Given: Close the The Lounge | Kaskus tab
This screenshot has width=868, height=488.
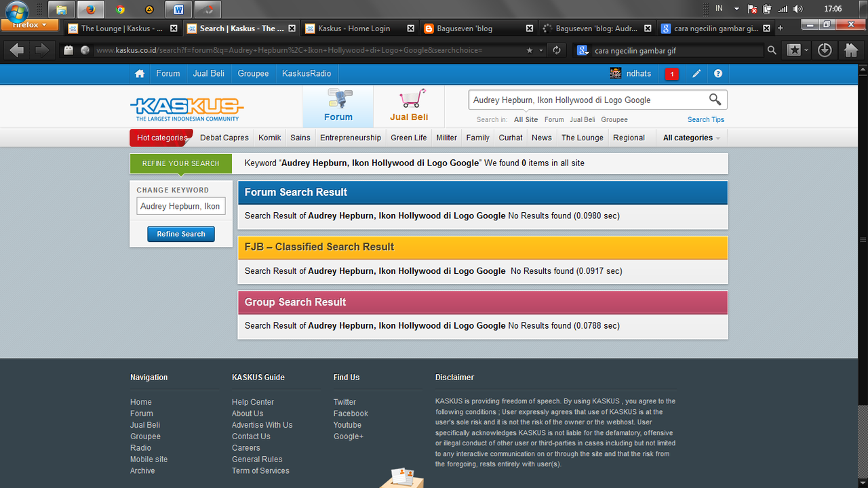Looking at the screenshot, I should tap(174, 28).
